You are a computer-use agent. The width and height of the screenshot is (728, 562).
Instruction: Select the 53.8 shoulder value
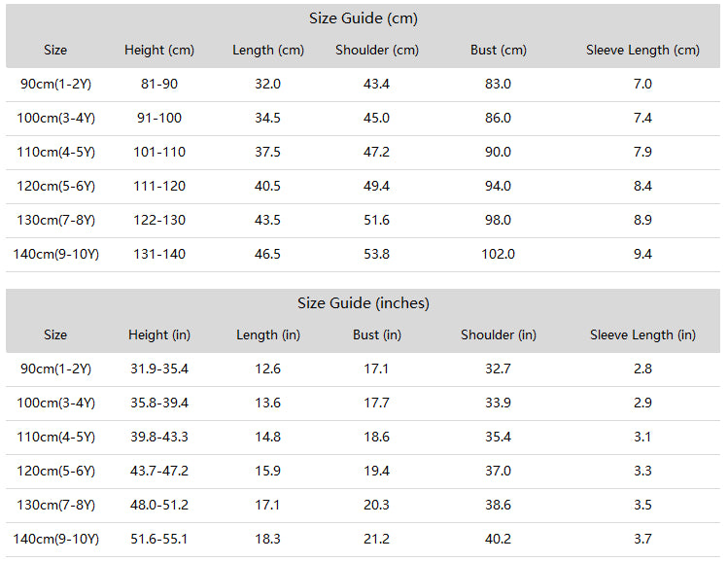click(x=376, y=254)
